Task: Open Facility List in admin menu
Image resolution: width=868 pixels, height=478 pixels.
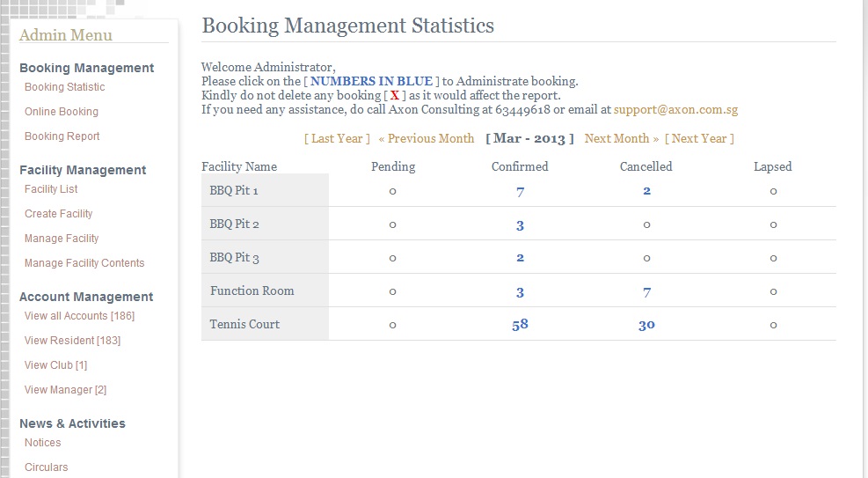Action: click(51, 189)
